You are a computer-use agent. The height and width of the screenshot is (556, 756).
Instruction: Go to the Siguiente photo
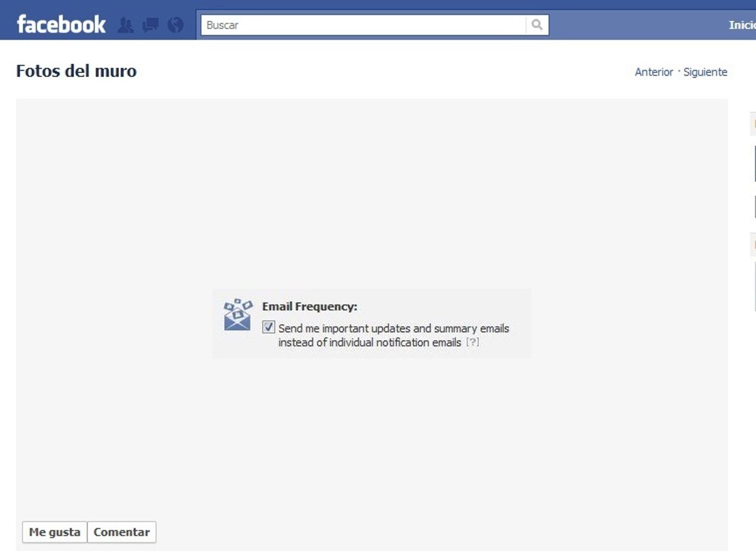705,72
